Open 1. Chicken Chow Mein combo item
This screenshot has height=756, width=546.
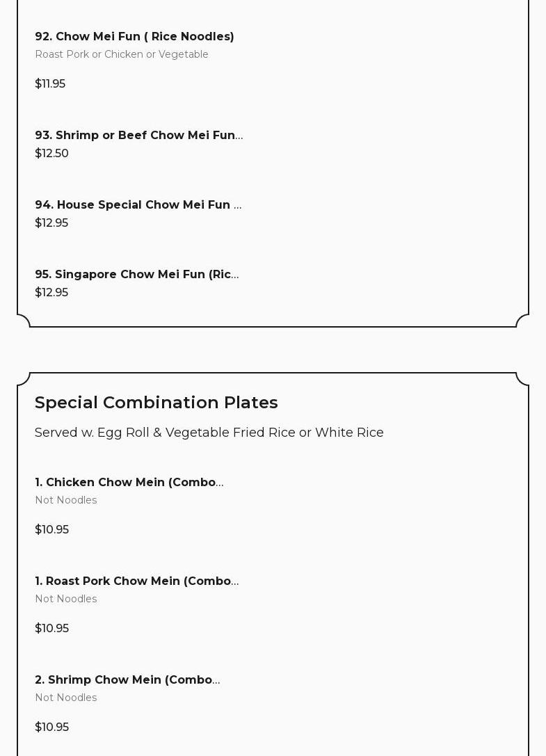(x=129, y=482)
